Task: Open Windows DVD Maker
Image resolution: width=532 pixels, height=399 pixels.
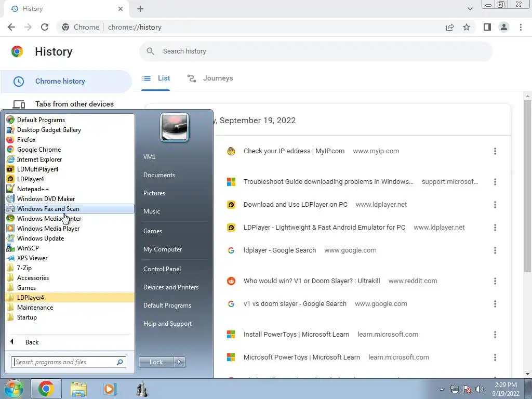Action: coord(70,199)
